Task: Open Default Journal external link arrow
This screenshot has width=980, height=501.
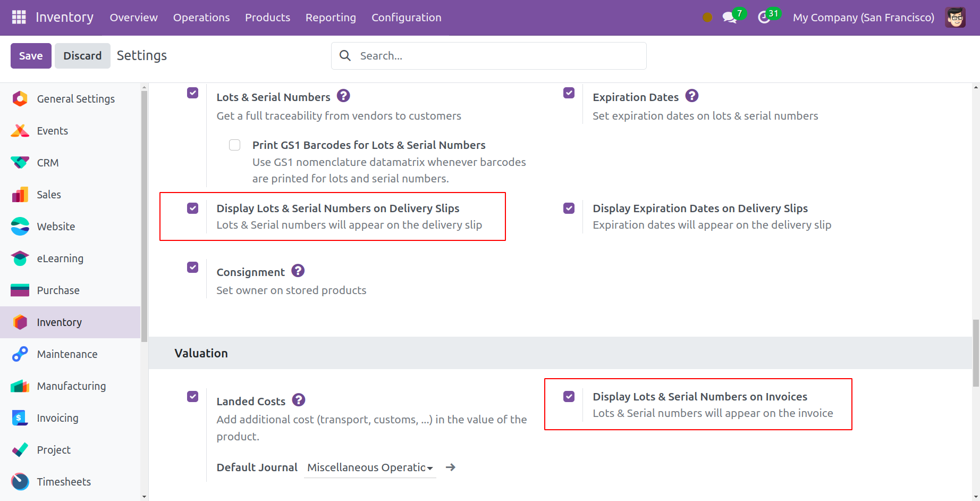Action: pyautogui.click(x=451, y=467)
